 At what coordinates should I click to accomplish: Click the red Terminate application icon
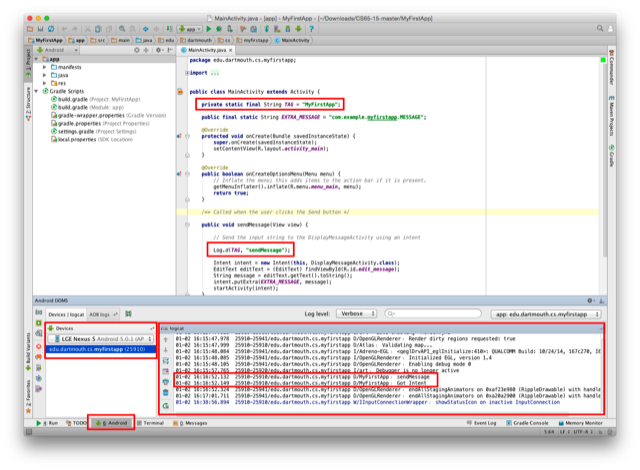click(39, 346)
